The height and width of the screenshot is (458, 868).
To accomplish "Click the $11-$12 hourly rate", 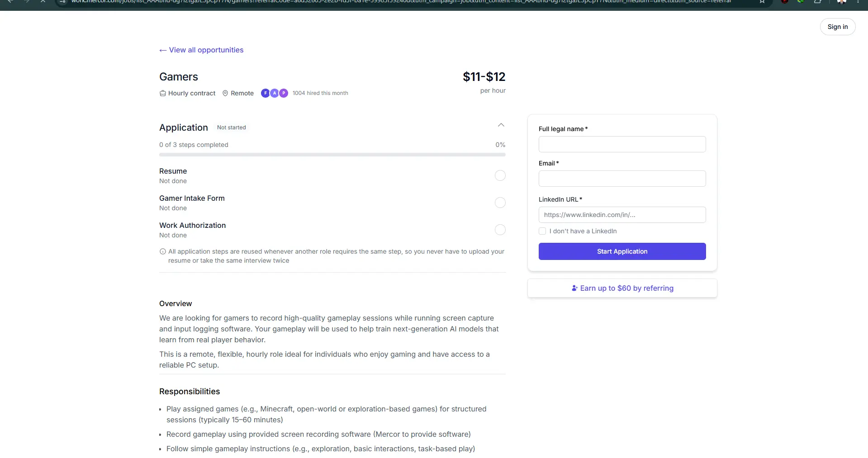I will [x=484, y=77].
